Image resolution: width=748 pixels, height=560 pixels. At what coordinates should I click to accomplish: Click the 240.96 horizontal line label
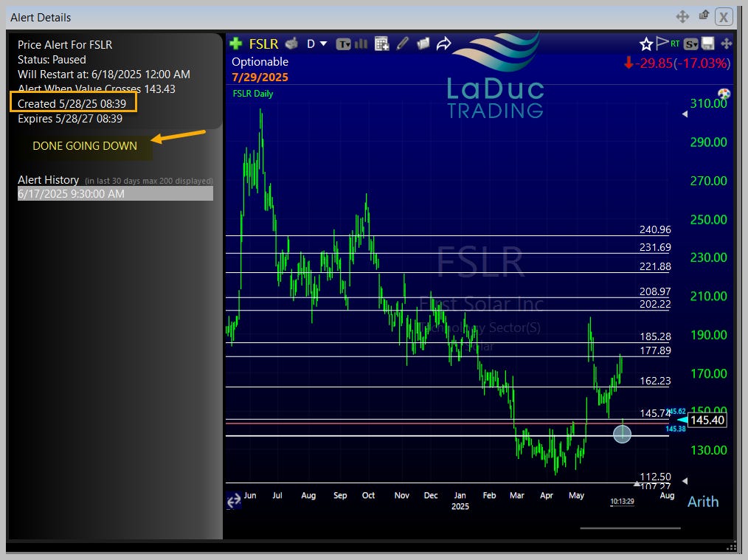point(655,229)
